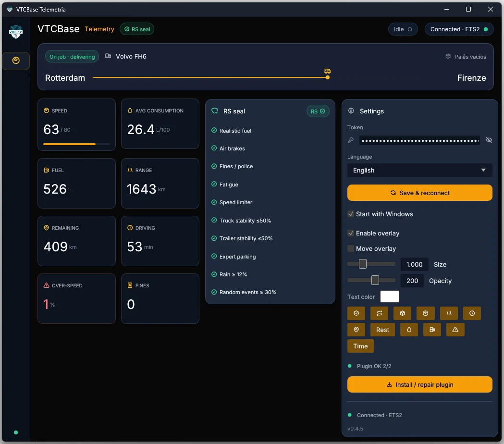504x444 pixels.
Task: Click the Range card road icon
Action: 130,170
